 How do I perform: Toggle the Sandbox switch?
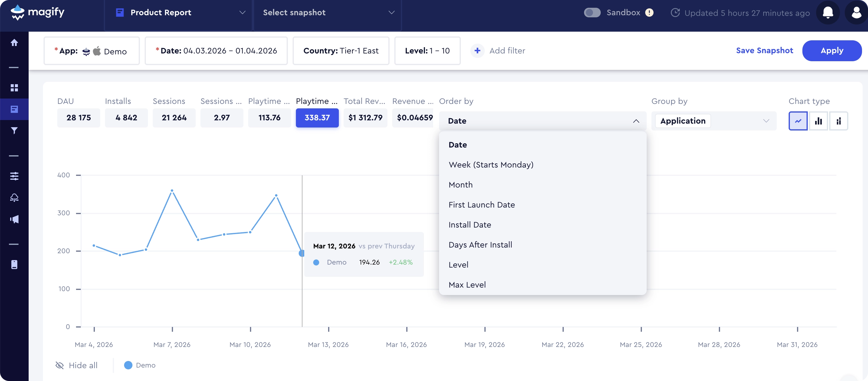(x=592, y=13)
